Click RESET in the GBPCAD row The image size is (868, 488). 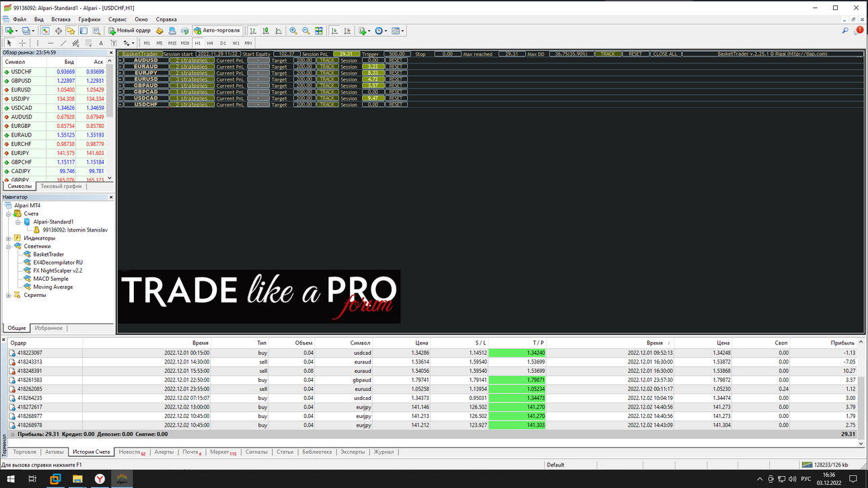coord(395,92)
